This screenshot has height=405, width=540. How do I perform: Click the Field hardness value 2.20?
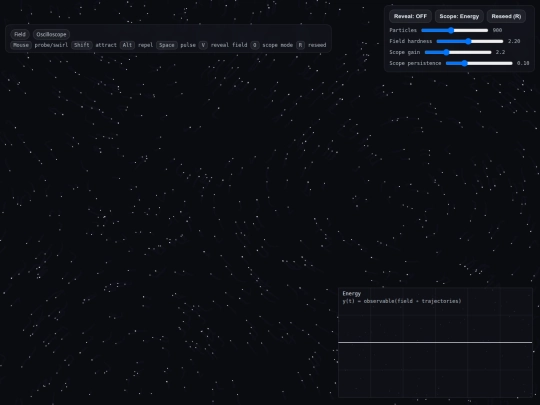[514, 41]
